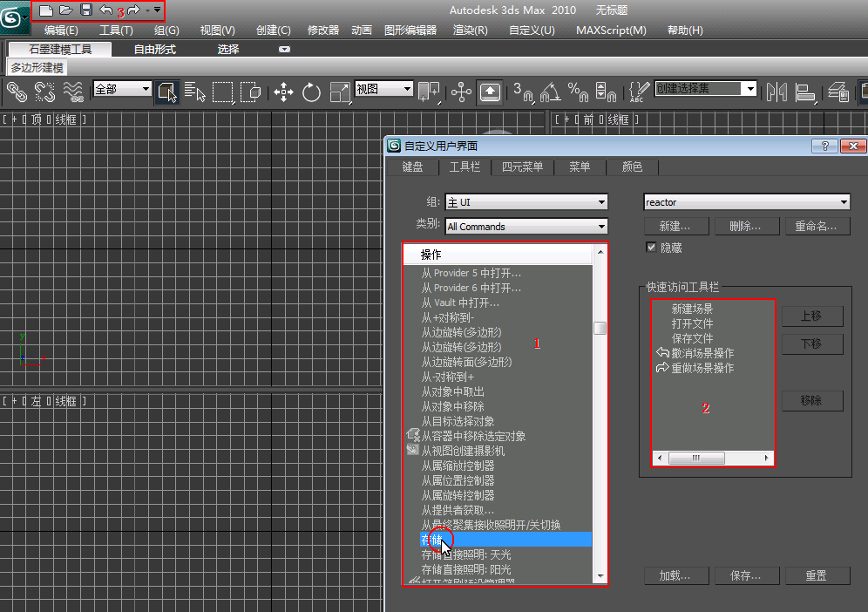Viewport: 868px width, 612px height.
Task: Open the reactor toolbar name dropdown
Action: (x=747, y=202)
